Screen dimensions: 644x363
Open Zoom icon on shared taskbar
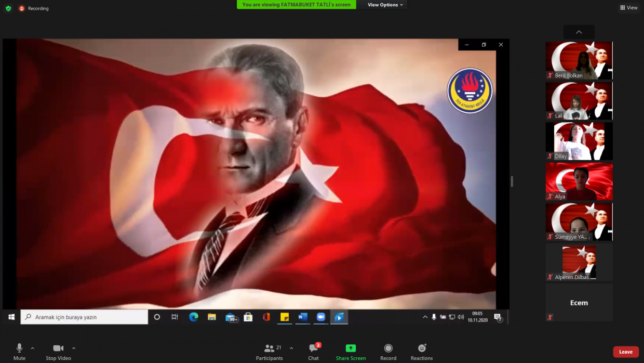pyautogui.click(x=321, y=317)
